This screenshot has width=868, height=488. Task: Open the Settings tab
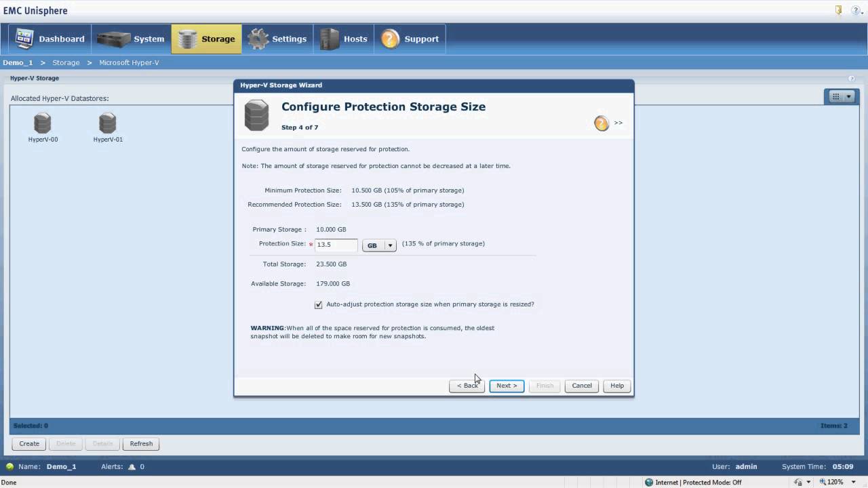277,39
